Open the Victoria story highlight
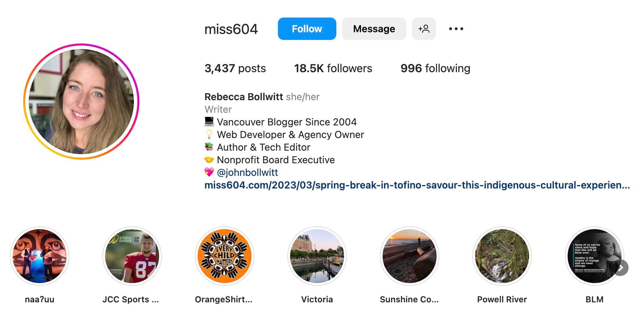The width and height of the screenshot is (644, 316). [317, 256]
